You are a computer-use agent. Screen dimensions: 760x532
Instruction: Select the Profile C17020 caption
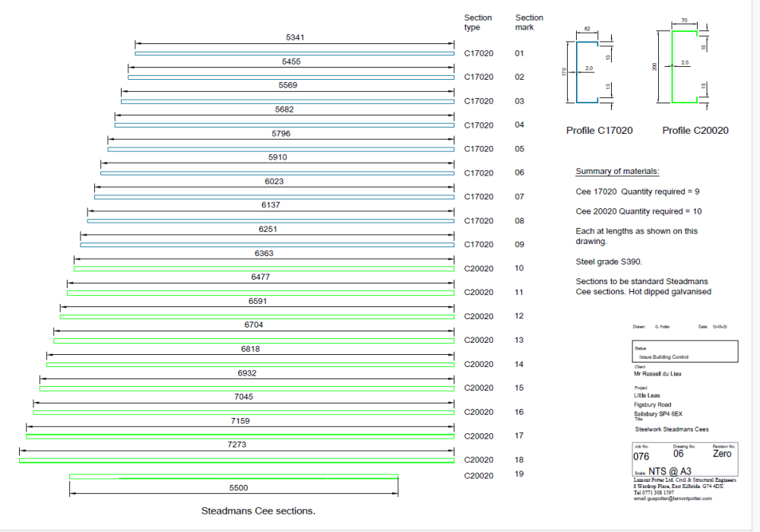[599, 130]
